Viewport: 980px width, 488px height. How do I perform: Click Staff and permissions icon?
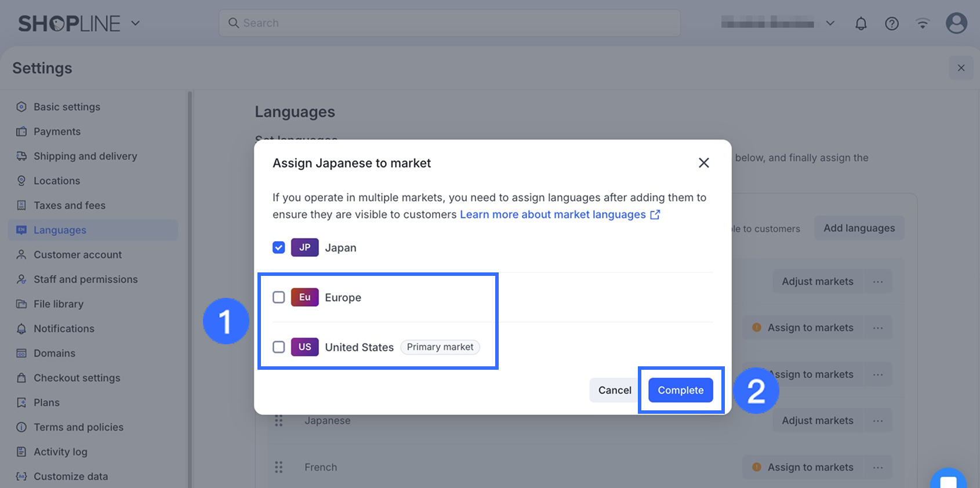(21, 279)
